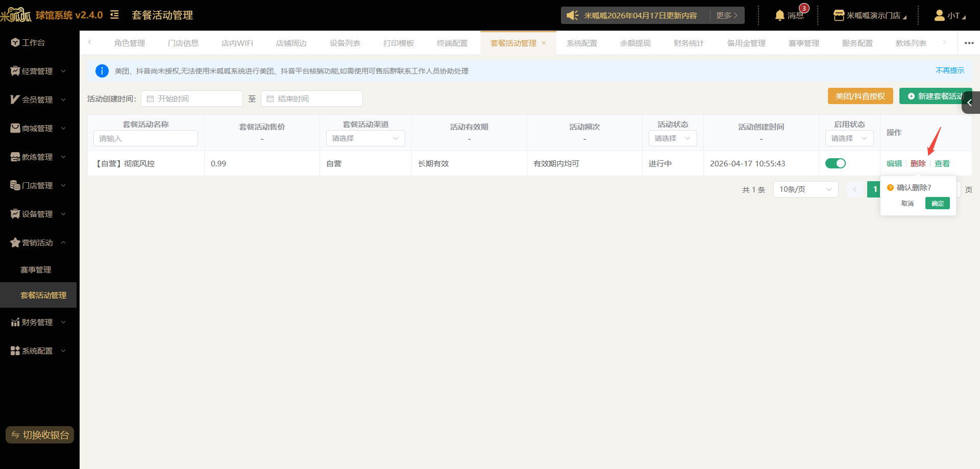Click the 美团/抖音授权 button
980x469 pixels.
coord(861,96)
